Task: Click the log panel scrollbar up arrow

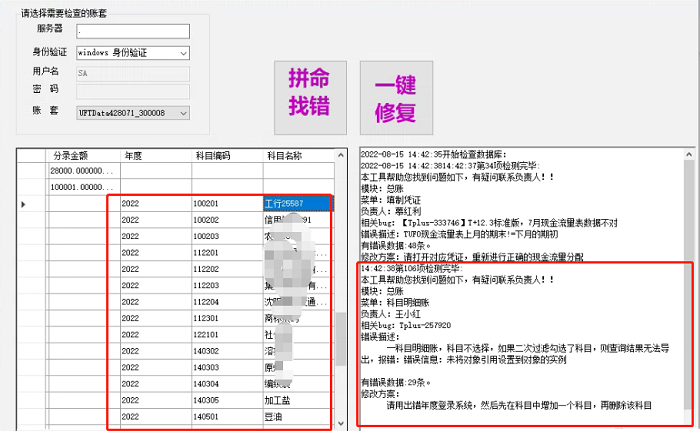Action: click(689, 155)
